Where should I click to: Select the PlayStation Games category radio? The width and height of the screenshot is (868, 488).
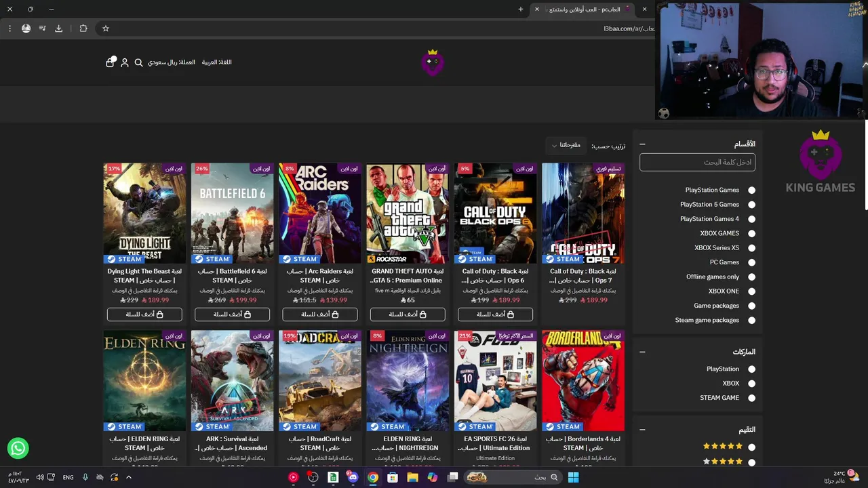coord(751,190)
